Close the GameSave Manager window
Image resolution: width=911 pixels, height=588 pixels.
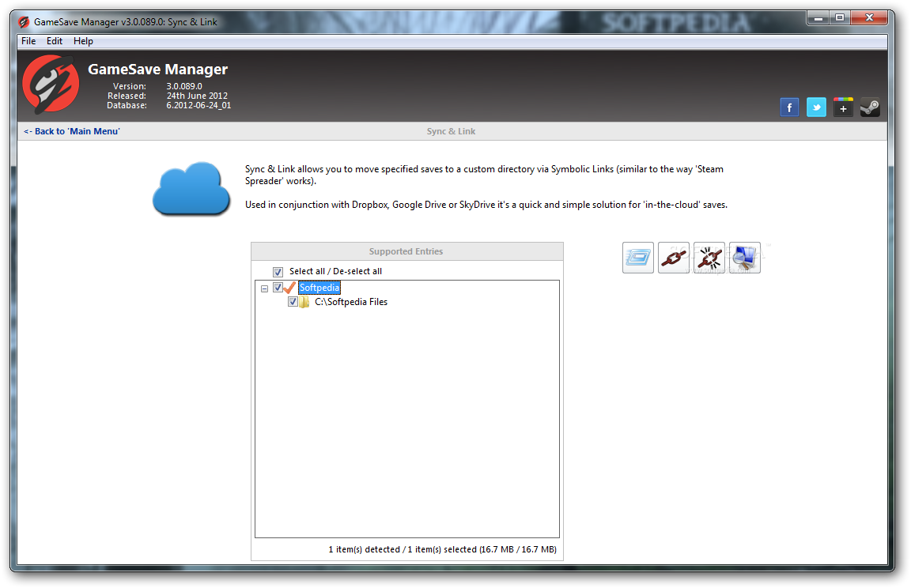pyautogui.click(x=869, y=18)
